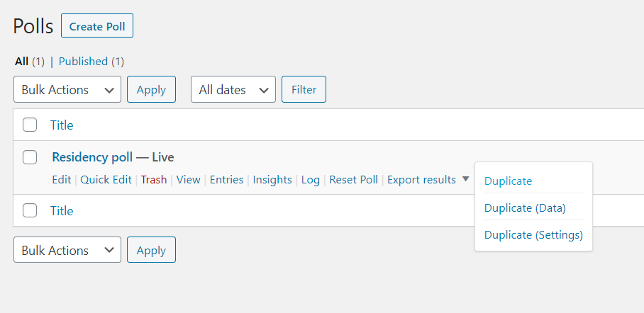
Task: Switch to the Published filter view
Action: (83, 62)
